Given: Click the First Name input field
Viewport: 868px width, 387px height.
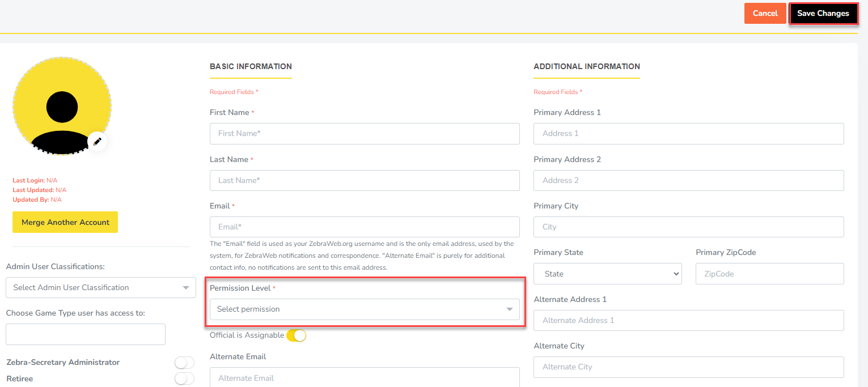Looking at the screenshot, I should coord(364,134).
